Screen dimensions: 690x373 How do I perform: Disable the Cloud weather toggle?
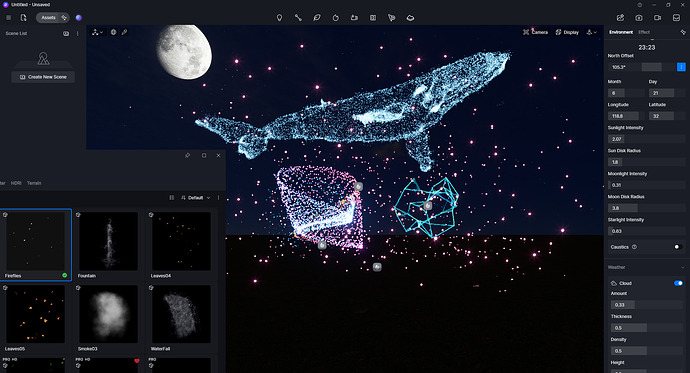click(678, 283)
